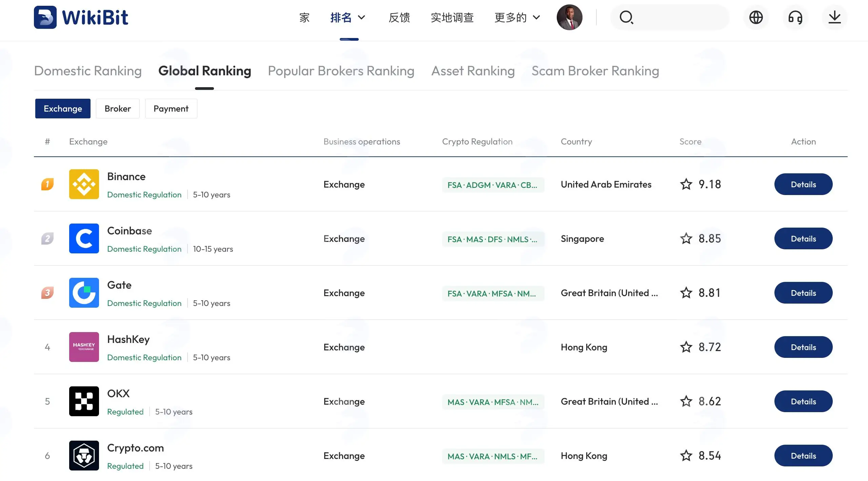Click the rank 1 gold badge
Viewport: 868px width, 481px height.
tap(47, 184)
